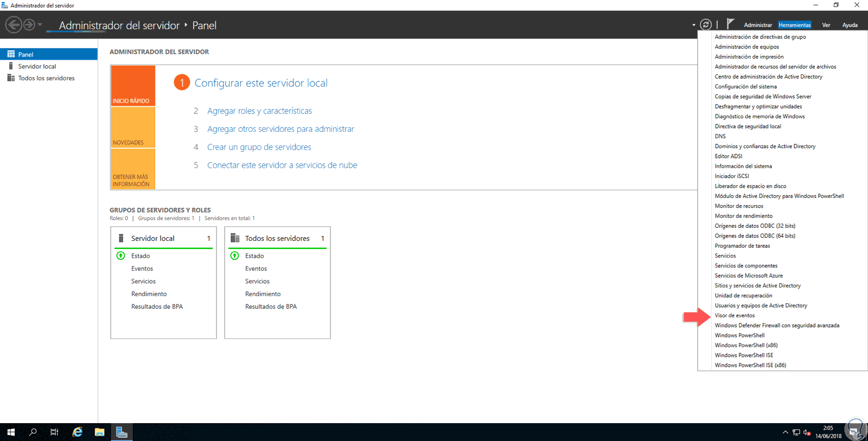868x441 pixels.
Task: Click Server Manager taskbar icon
Action: coord(122,432)
